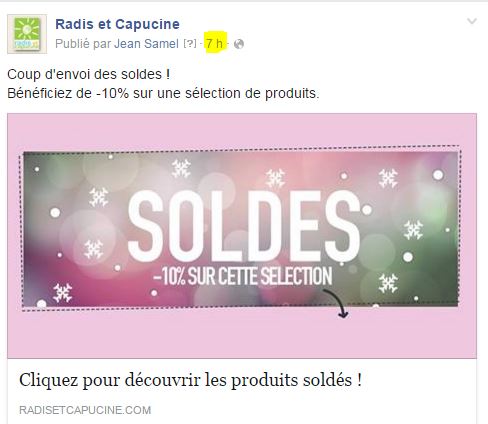The width and height of the screenshot is (488, 424).
Task: Click the post text Coup d'envoi des soldes
Action: (x=89, y=74)
